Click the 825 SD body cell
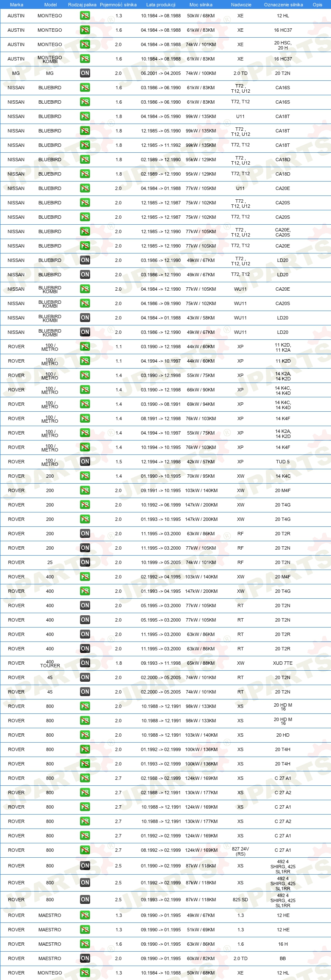Image resolution: width=331 pixels, height=980 pixels. click(240, 900)
